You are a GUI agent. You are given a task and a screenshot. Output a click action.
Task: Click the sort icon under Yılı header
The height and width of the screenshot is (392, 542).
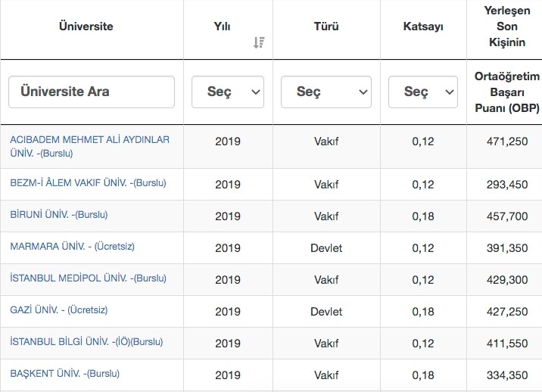click(x=259, y=43)
